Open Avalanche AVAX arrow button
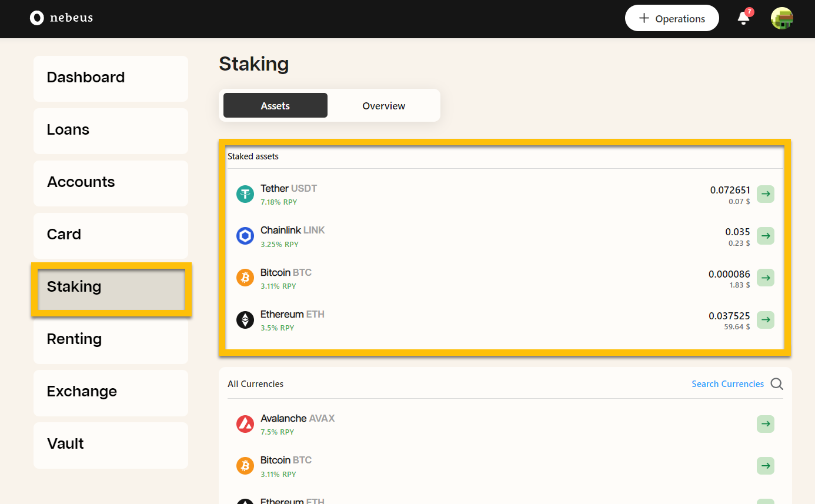815x504 pixels. click(765, 424)
